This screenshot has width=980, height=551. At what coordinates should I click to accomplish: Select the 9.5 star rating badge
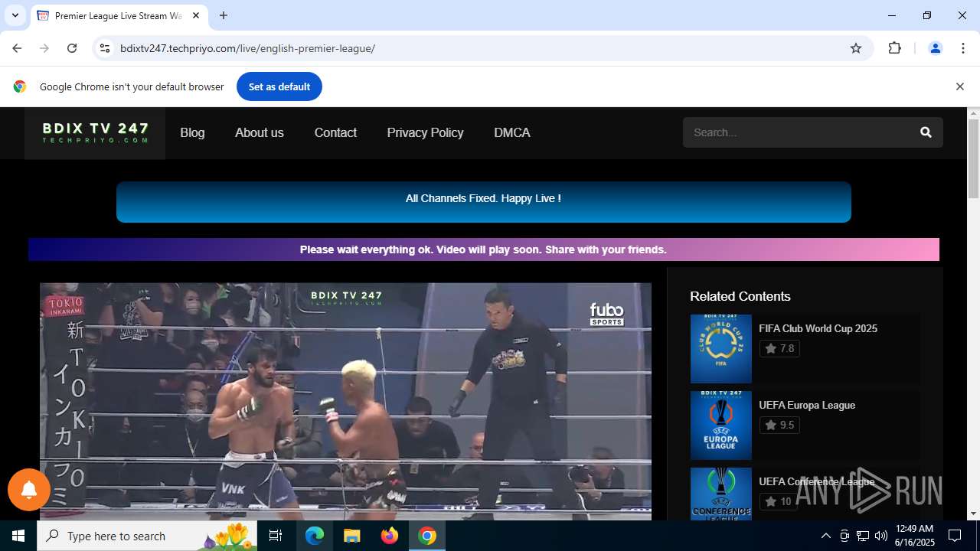pyautogui.click(x=779, y=425)
